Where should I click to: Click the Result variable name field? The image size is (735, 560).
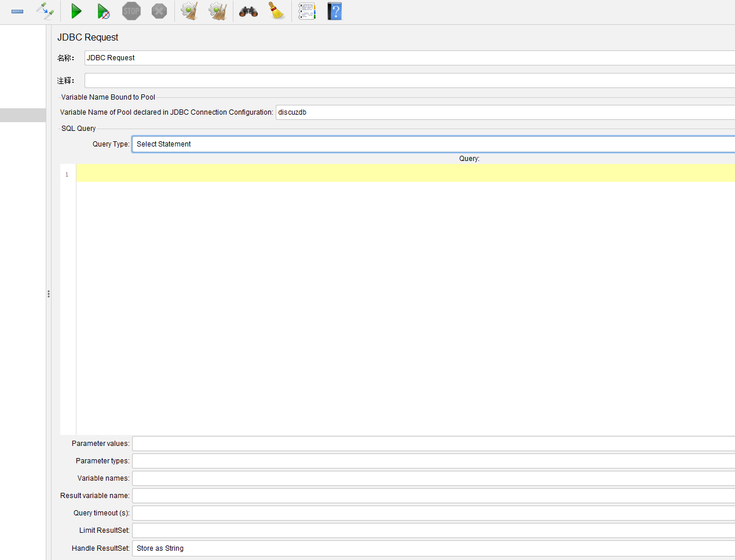(433, 496)
